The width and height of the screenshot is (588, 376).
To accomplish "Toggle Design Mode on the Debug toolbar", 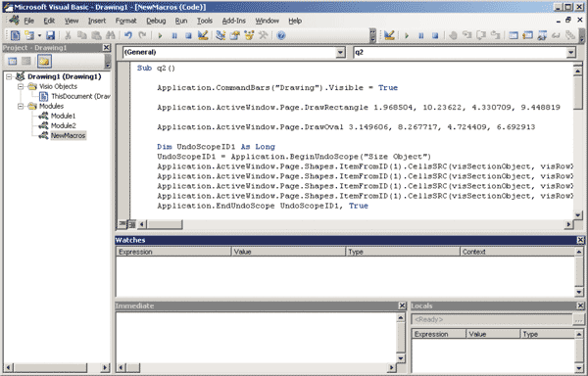I will pos(389,35).
